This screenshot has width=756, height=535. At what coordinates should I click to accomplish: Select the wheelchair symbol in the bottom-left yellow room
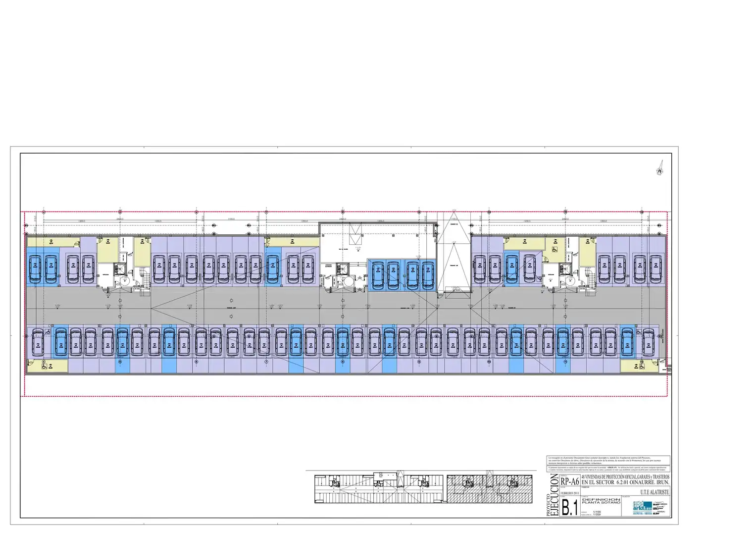tap(44, 367)
